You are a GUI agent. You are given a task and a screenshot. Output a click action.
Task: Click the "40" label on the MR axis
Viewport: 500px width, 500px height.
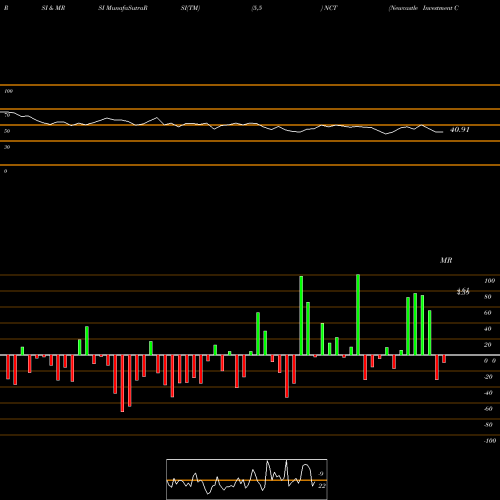point(488,329)
